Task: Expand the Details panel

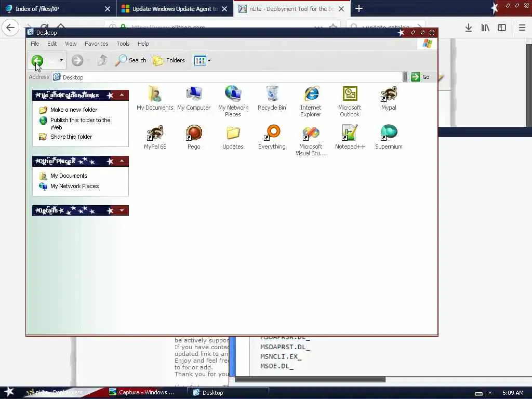Action: (122, 210)
